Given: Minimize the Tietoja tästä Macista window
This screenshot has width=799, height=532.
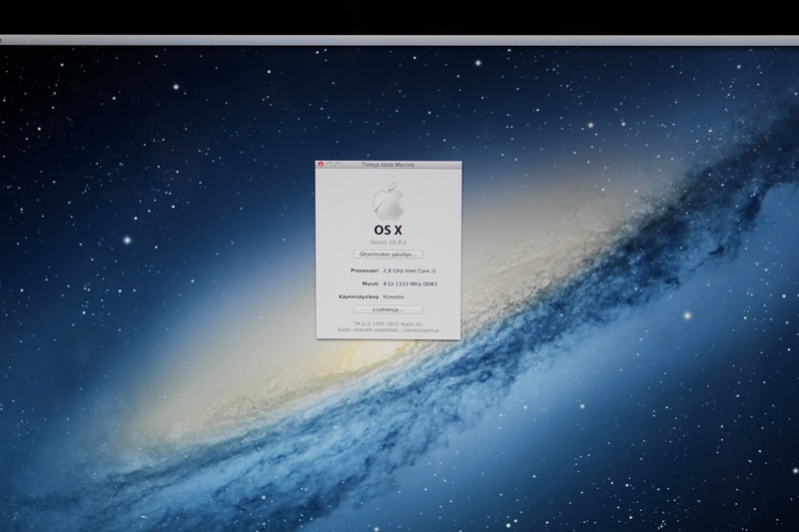Looking at the screenshot, I should click(x=330, y=165).
